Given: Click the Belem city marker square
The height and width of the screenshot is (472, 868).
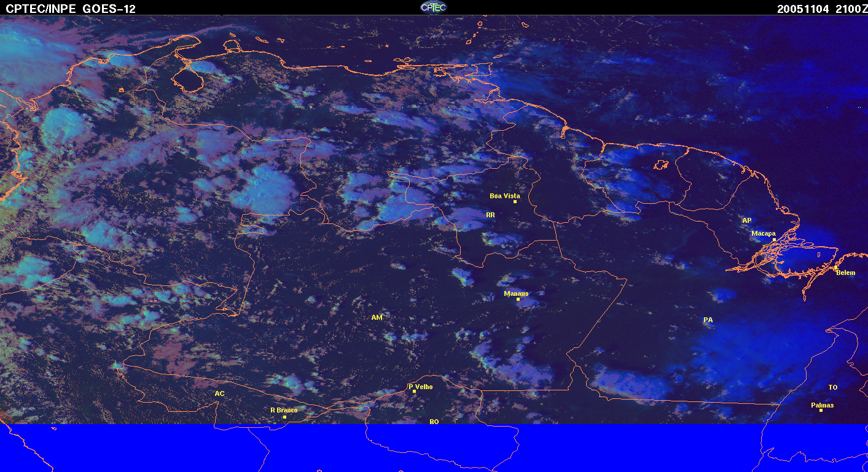Looking at the screenshot, I should (x=836, y=267).
